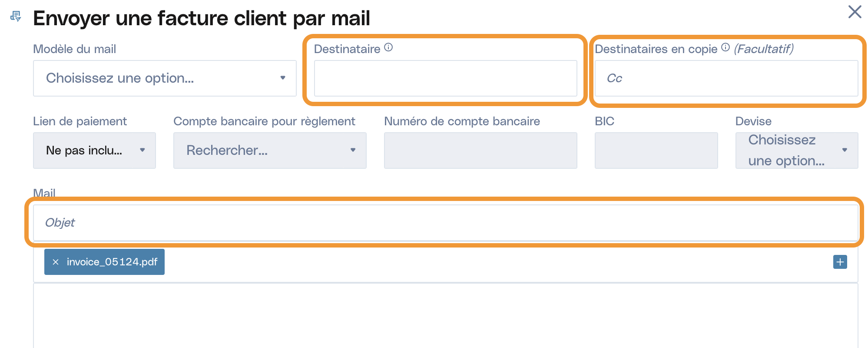Click the info icon next to Destinataire

(x=388, y=47)
